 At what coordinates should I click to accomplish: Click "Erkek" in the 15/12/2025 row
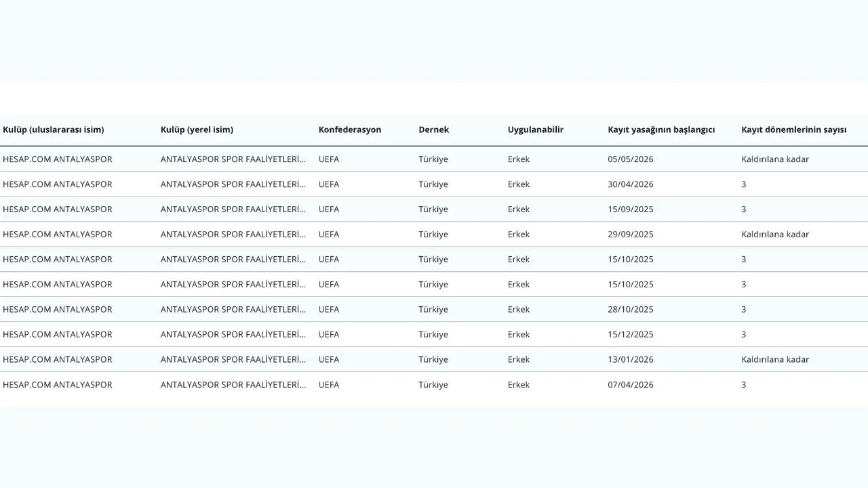point(519,335)
